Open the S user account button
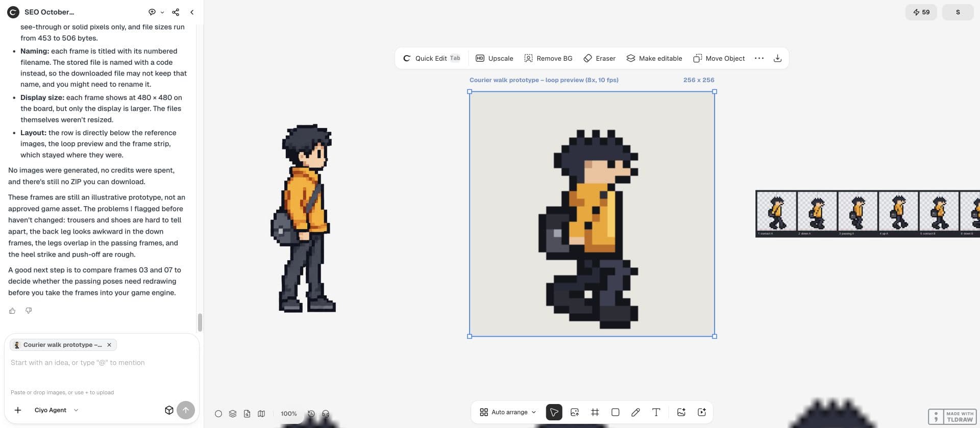Viewport: 980px width, 428px height. point(958,12)
